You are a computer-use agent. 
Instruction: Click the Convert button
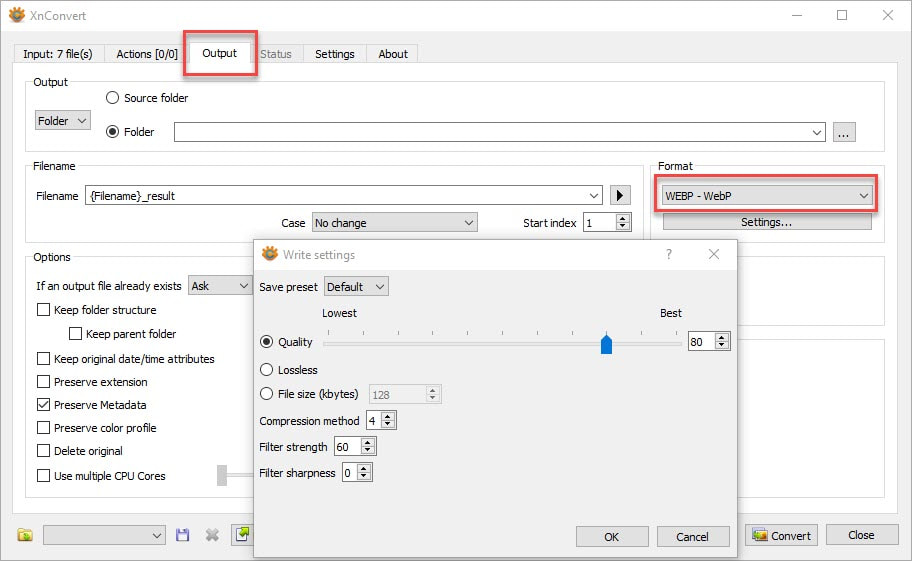[781, 535]
